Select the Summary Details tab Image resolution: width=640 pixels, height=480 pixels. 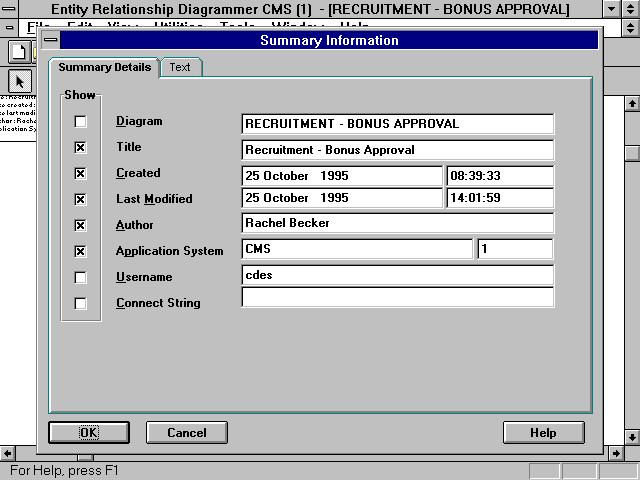click(104, 67)
